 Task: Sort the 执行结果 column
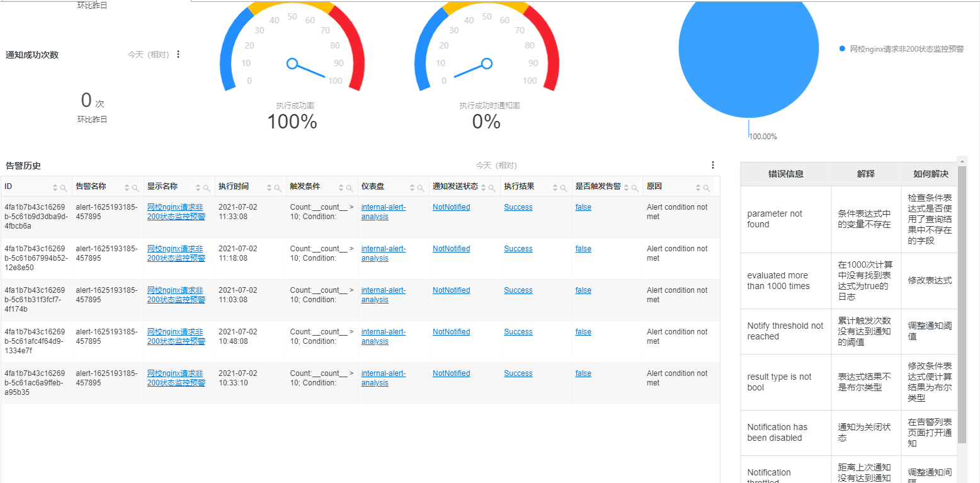click(x=555, y=188)
